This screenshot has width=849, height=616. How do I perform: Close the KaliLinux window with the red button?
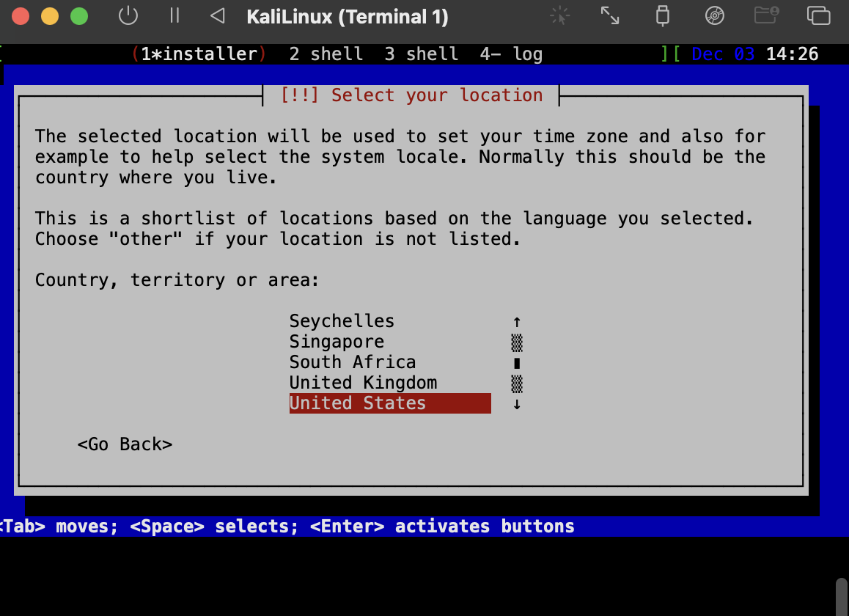point(21,16)
